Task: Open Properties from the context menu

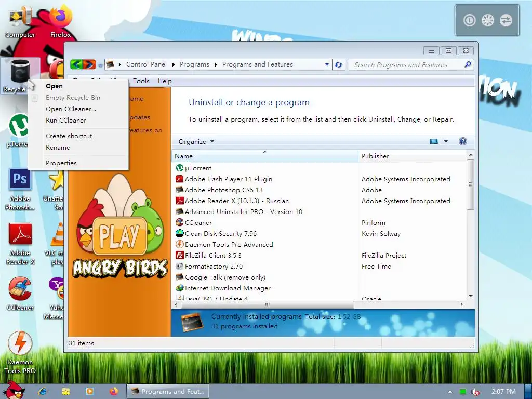Action: 78,163
